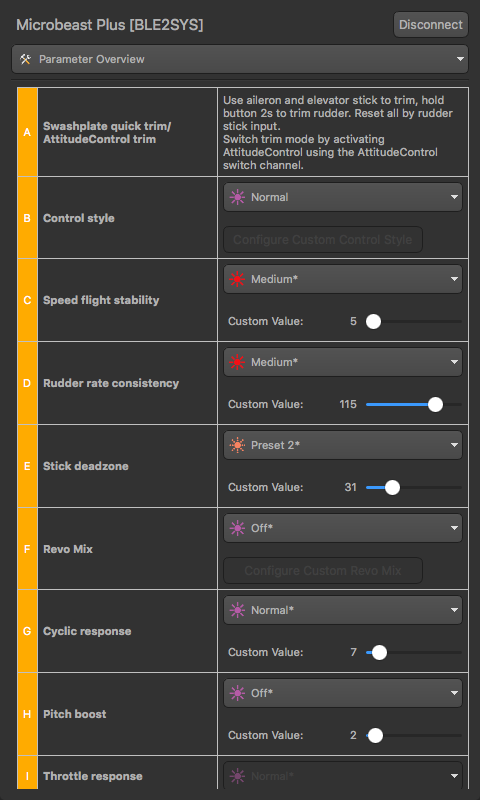
Task: Open Rudder rate consistency Medium dropdown
Action: tap(343, 362)
